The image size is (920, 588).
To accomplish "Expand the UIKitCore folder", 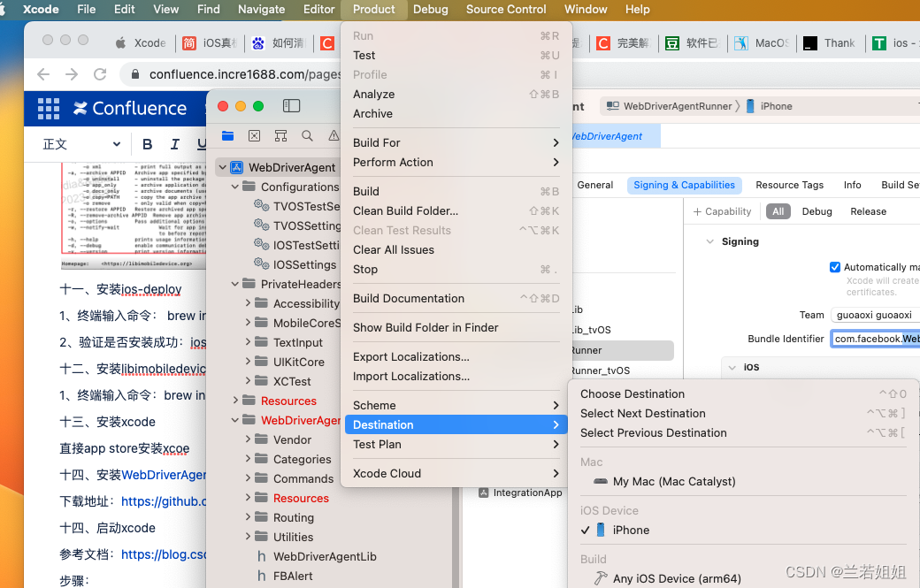I will click(x=248, y=361).
